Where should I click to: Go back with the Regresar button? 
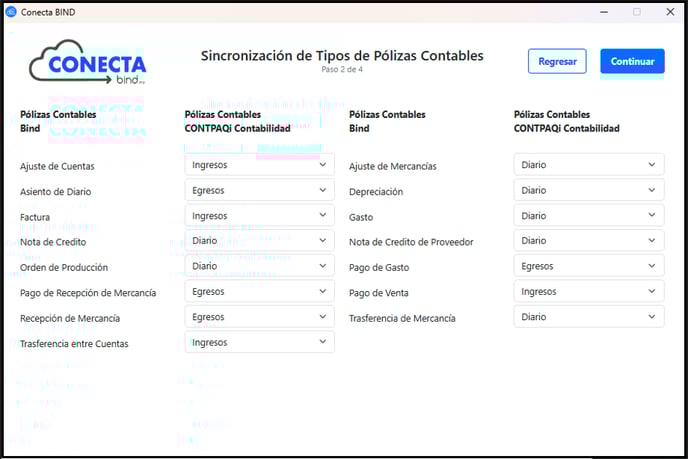point(557,61)
